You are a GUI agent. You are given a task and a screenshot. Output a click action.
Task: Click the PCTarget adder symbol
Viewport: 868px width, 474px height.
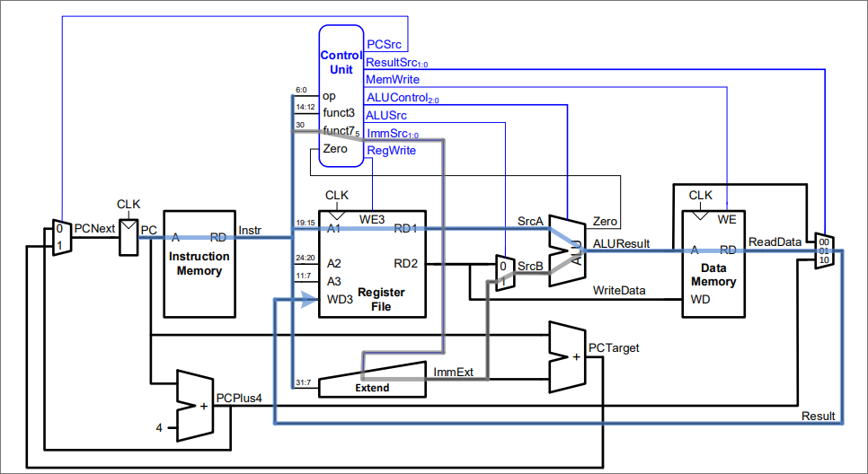(567, 357)
